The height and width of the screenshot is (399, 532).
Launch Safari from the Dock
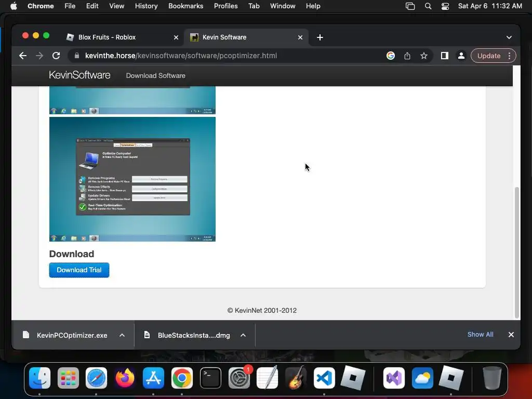[96, 378]
